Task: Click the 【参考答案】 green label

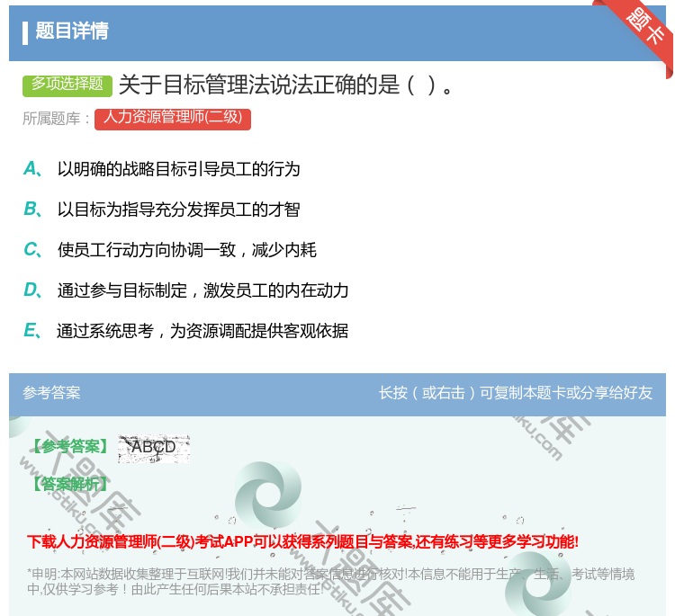Action: coord(70,447)
